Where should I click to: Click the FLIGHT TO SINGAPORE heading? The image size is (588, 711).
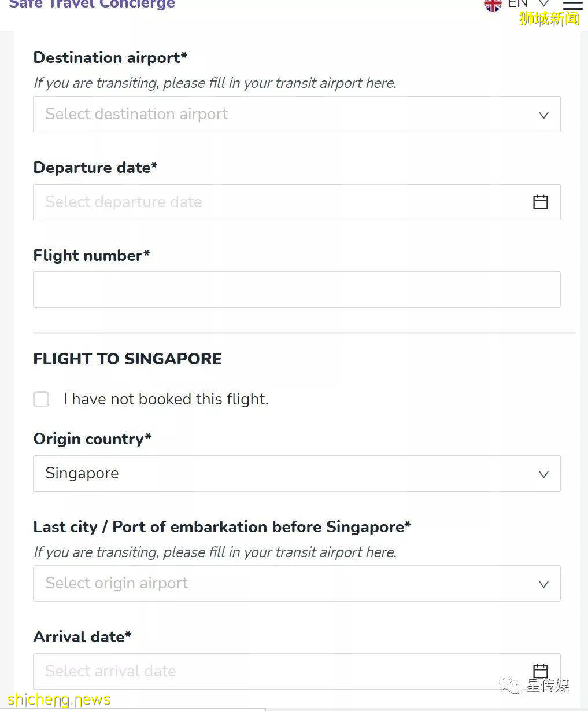127,359
